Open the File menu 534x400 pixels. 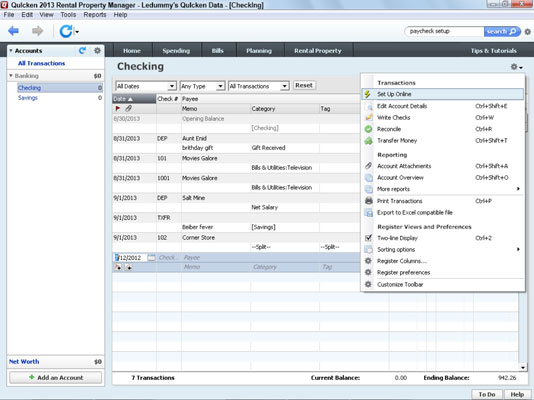(x=9, y=15)
